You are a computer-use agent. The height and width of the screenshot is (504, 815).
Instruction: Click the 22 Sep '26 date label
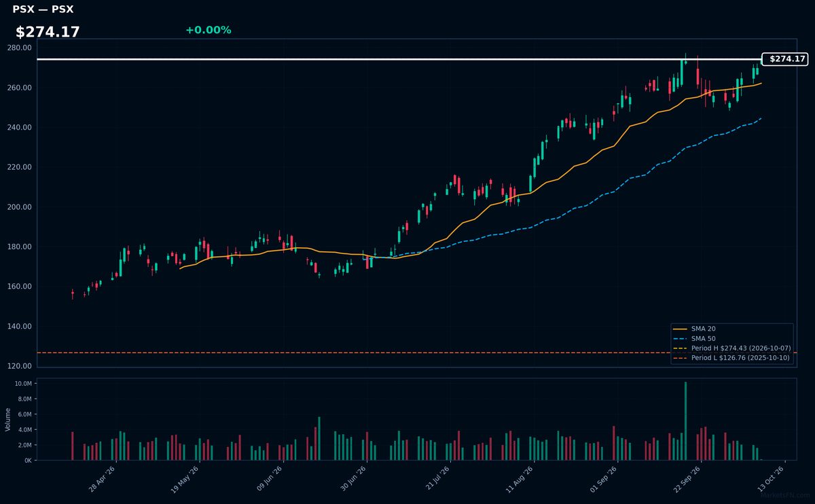click(x=687, y=478)
